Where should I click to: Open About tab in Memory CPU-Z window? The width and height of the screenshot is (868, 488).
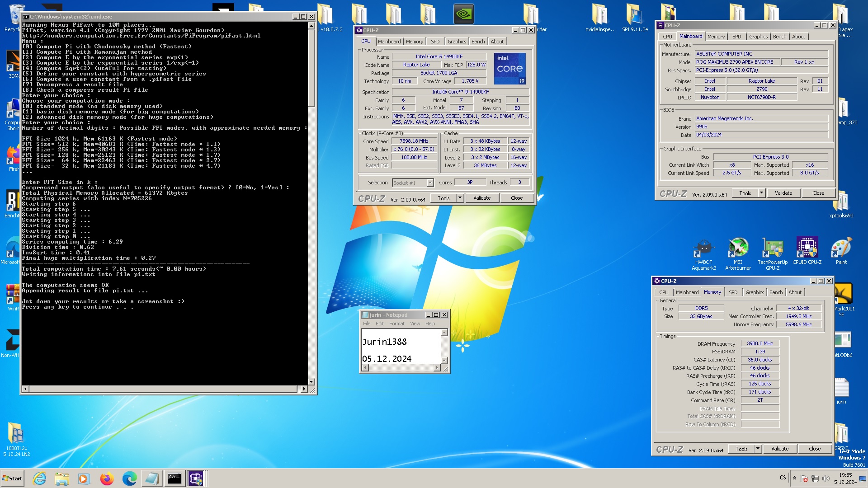pyautogui.click(x=795, y=292)
